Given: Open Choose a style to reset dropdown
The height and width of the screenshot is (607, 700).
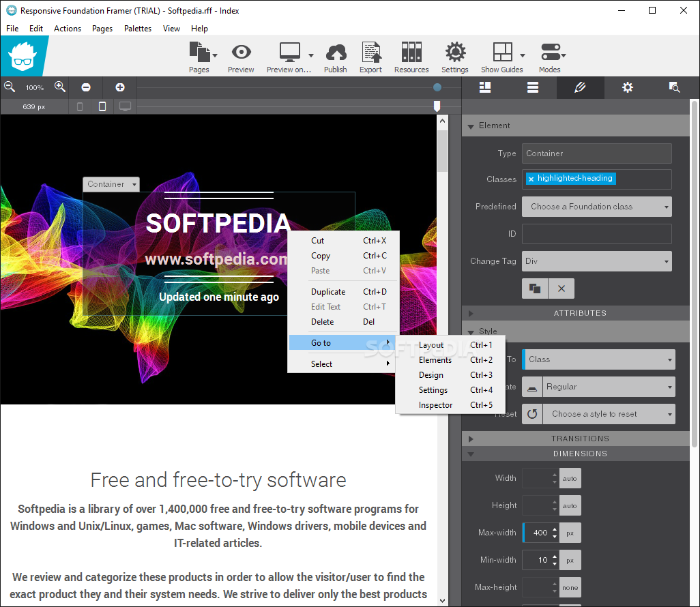Looking at the screenshot, I should click(609, 414).
